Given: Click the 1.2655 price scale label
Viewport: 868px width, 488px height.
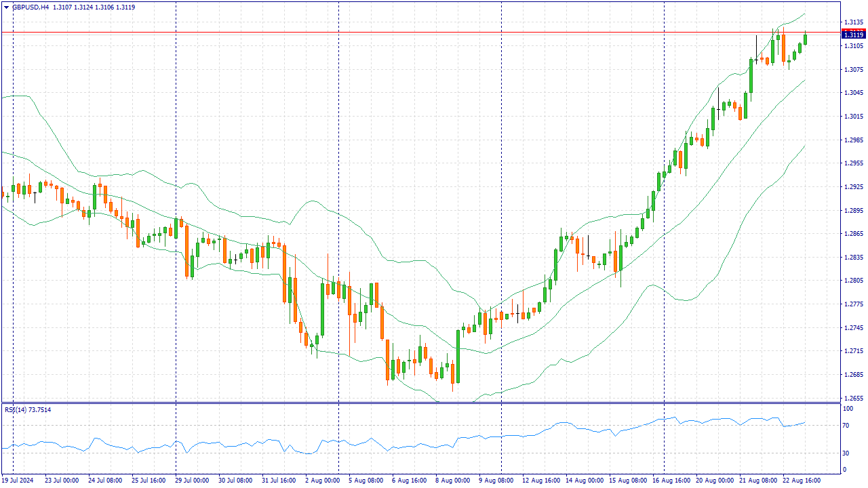Looking at the screenshot, I should coord(852,398).
